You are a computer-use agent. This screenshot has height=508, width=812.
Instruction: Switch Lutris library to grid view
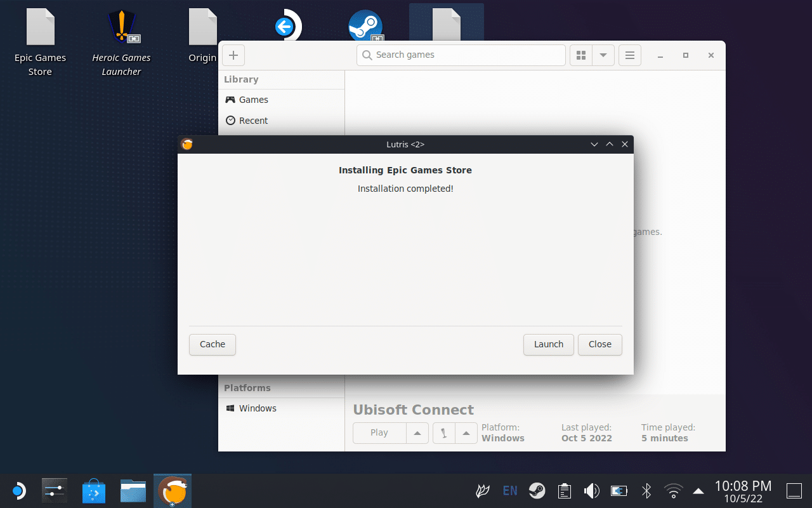pyautogui.click(x=580, y=55)
